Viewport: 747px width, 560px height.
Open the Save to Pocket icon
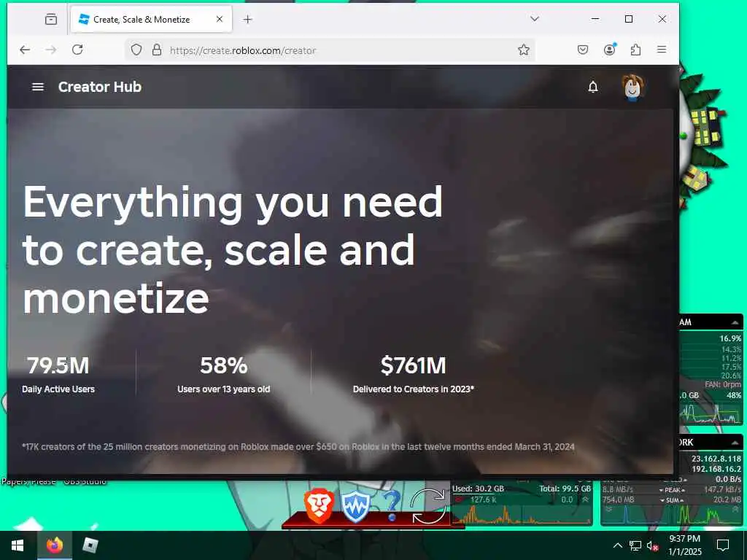(583, 50)
